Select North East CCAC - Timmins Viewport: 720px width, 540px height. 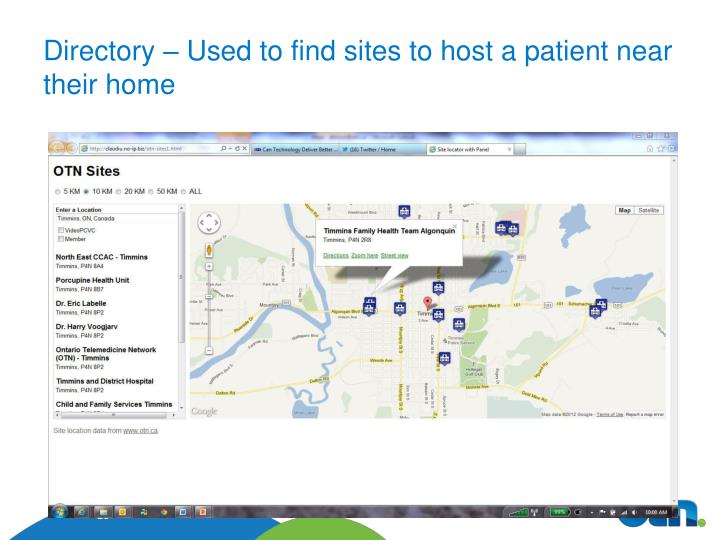pos(101,257)
